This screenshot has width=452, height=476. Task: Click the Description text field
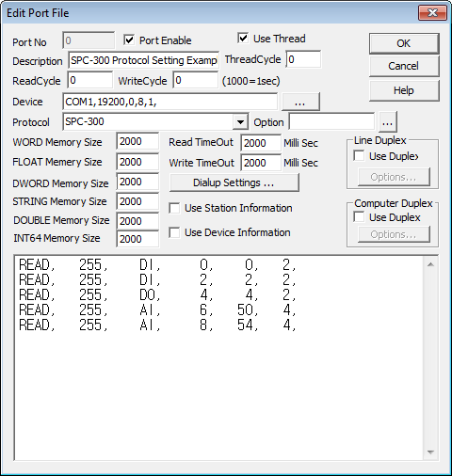point(143,60)
